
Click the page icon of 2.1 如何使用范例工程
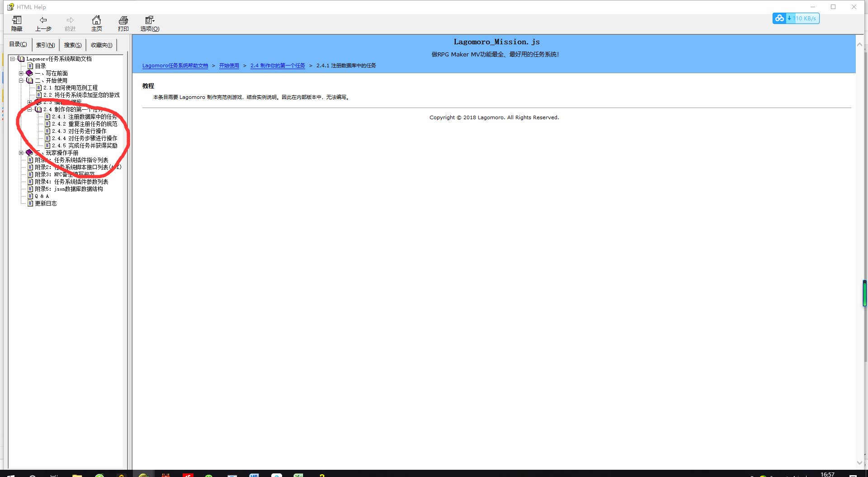(x=39, y=88)
